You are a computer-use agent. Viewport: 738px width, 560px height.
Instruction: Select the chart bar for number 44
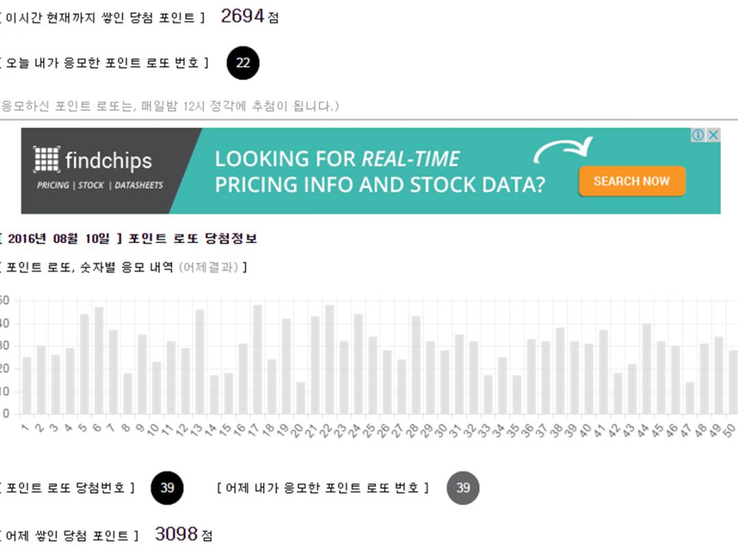(646, 369)
